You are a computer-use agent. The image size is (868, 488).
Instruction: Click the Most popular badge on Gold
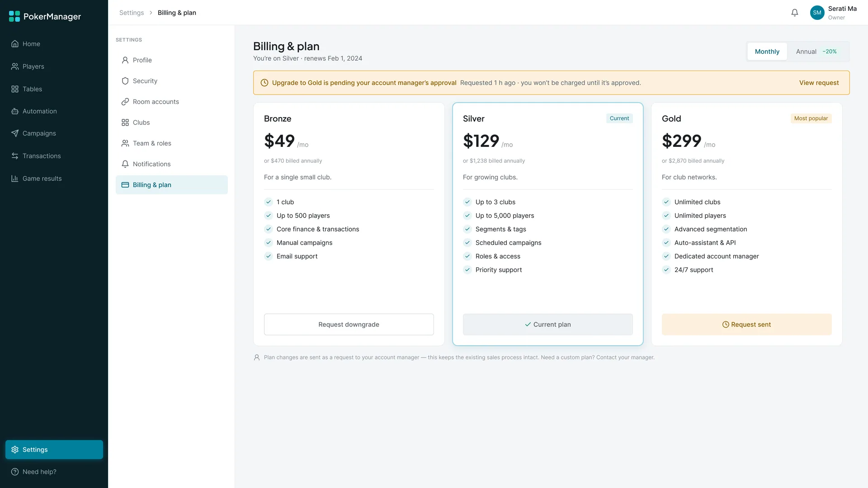point(811,118)
